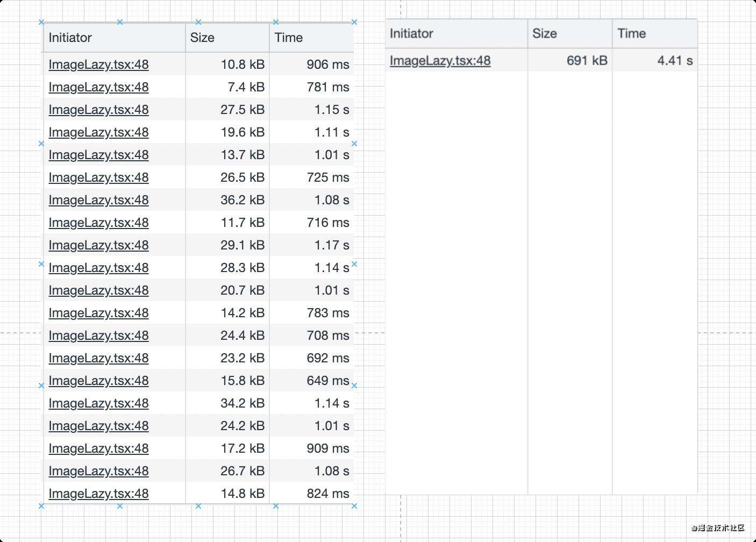Open ImageLazy.tsx:48 link in the 27.5 kB row
This screenshot has width=756, height=542.
[x=98, y=110]
